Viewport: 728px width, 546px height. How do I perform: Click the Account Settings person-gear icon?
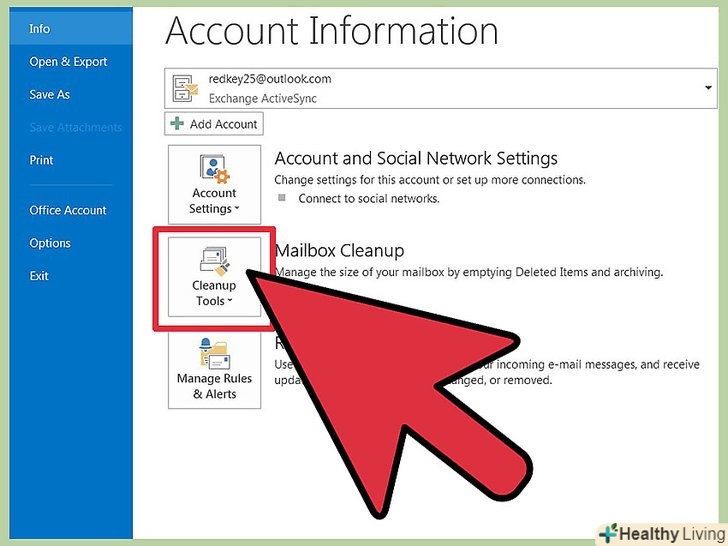point(214,169)
